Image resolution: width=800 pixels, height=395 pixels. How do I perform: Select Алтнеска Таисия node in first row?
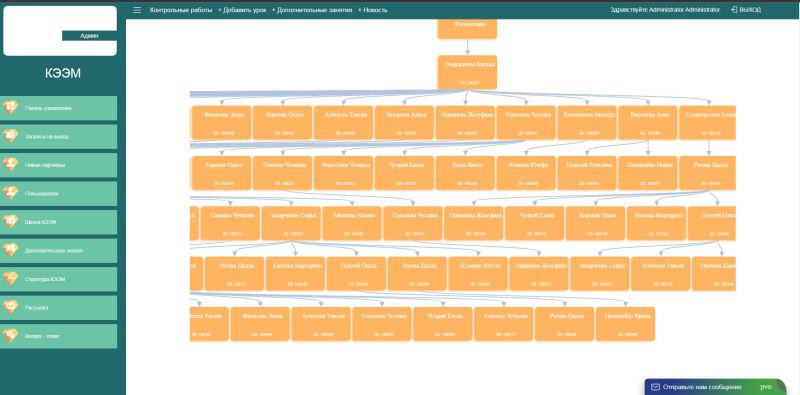(x=343, y=122)
